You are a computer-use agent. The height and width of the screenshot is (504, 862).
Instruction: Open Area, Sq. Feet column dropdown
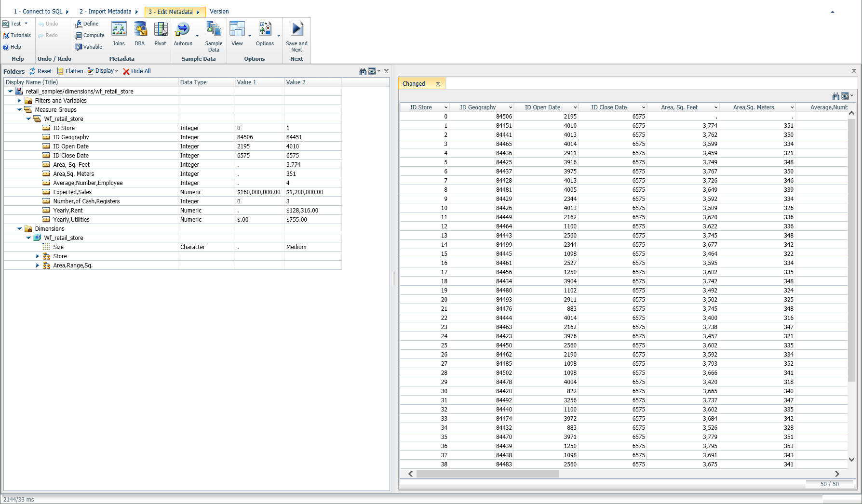coord(715,107)
